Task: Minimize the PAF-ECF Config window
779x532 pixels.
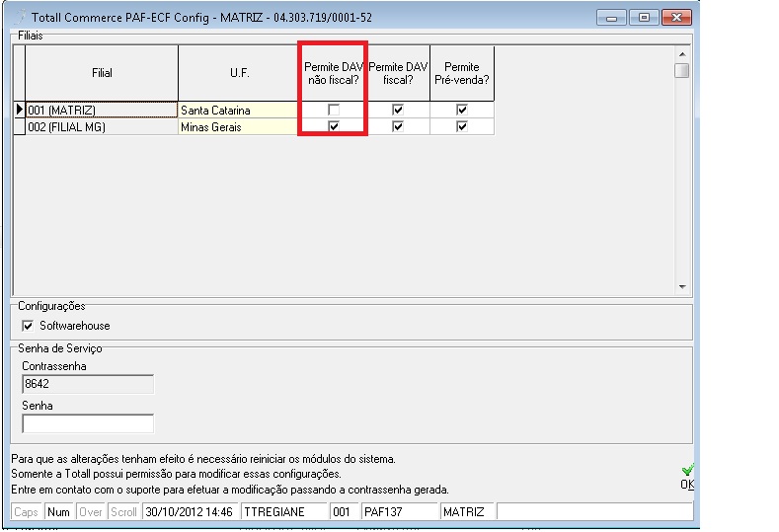Action: [611, 18]
